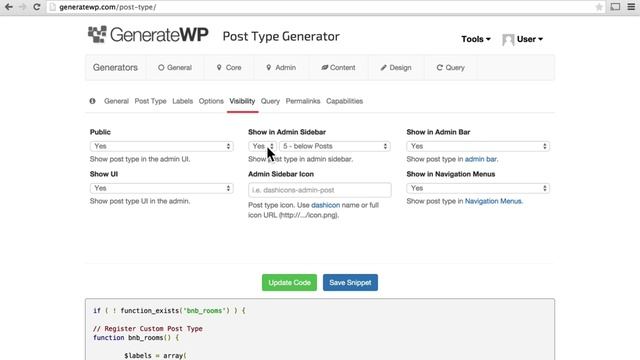This screenshot has height=360, width=640.
Task: Open the Content generators menu
Action: [338, 68]
